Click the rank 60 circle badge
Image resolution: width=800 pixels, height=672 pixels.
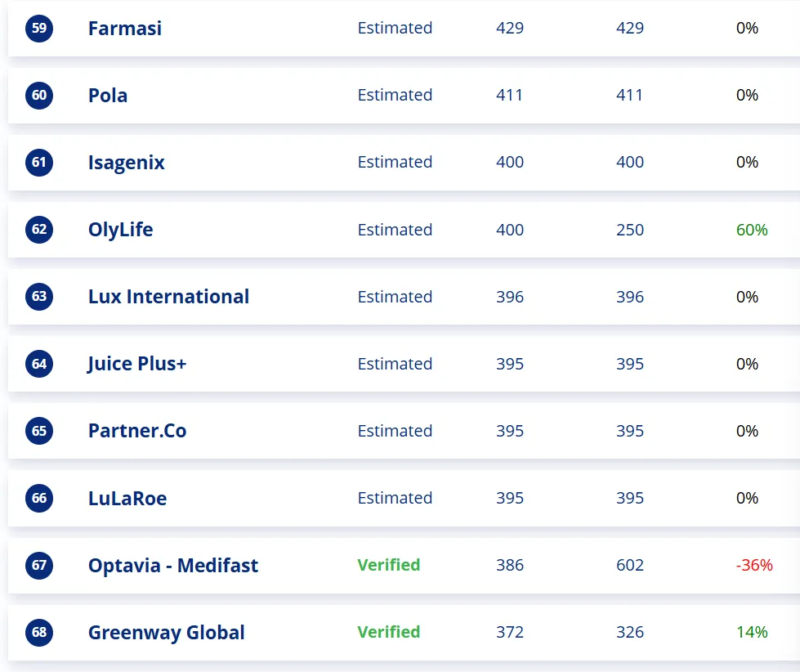coord(39,96)
